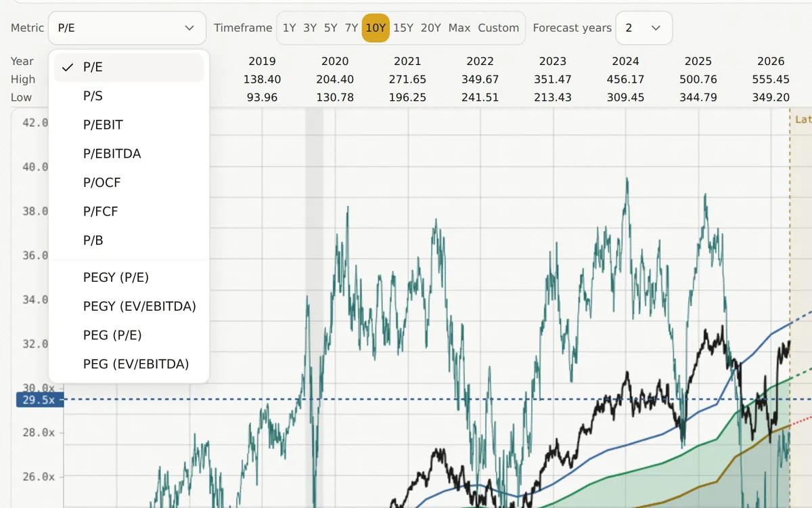Open the Metric P/E dropdown
Viewport: 812px width, 508px height.
point(127,28)
